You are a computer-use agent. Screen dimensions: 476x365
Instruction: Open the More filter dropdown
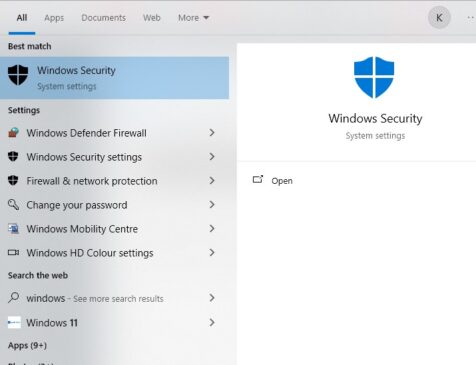(193, 18)
